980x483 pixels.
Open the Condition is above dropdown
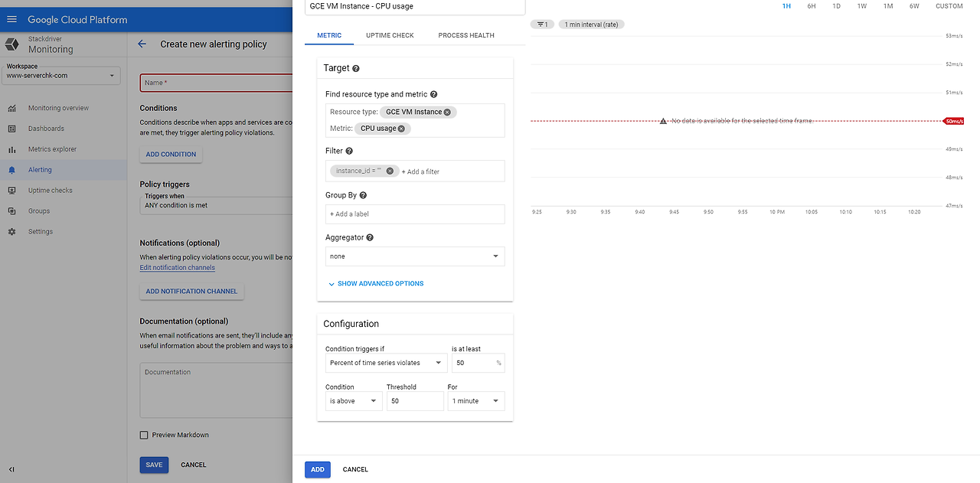(x=354, y=401)
